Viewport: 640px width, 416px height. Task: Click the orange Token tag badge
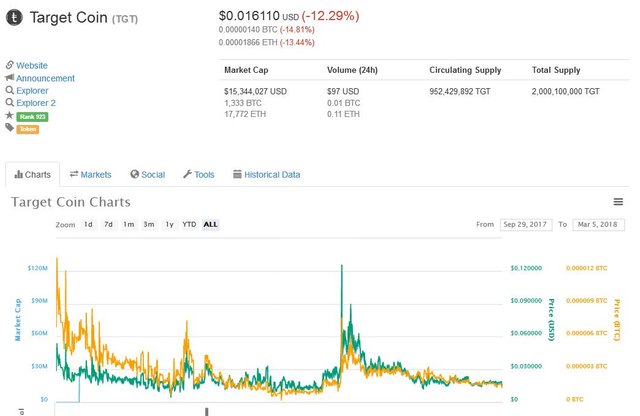click(28, 129)
